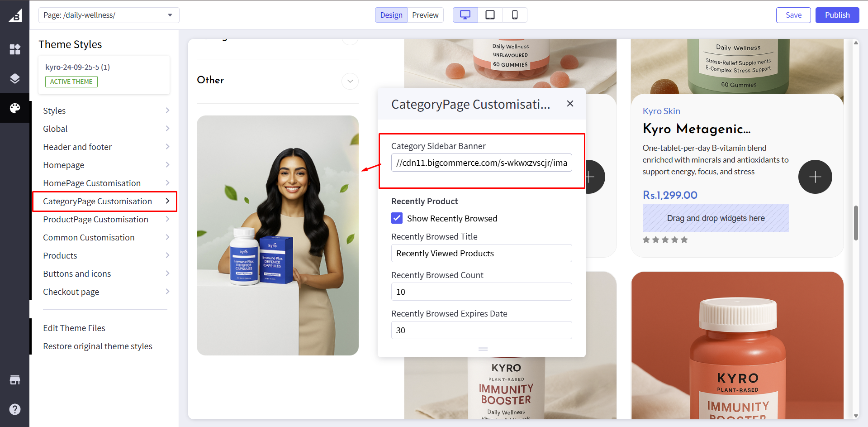Click the page preview vertical scrollbar
Screen dimensions: 868x427
click(x=856, y=223)
